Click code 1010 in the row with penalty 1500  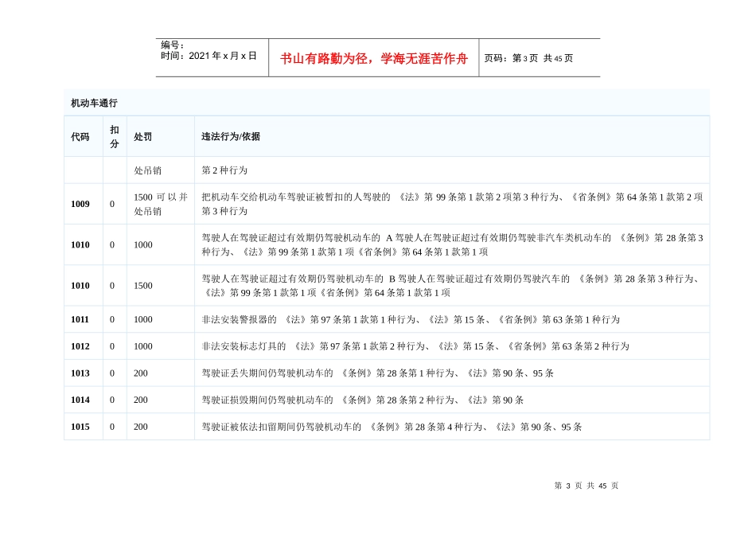coord(80,286)
